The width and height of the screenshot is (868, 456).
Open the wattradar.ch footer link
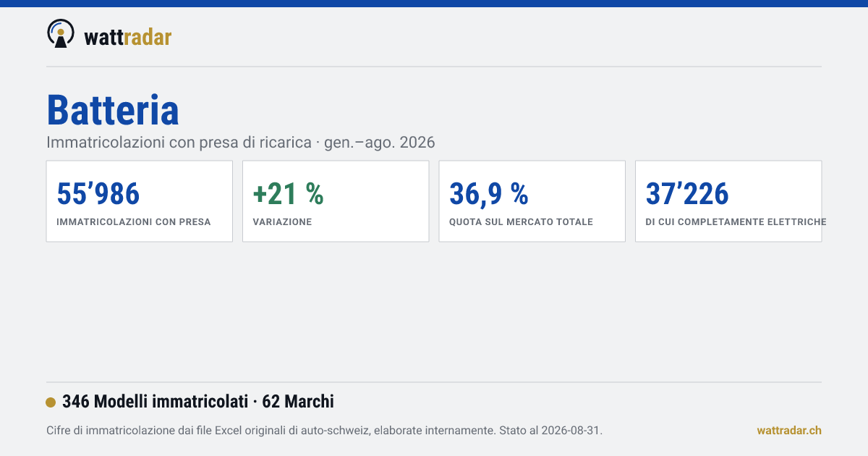789,431
